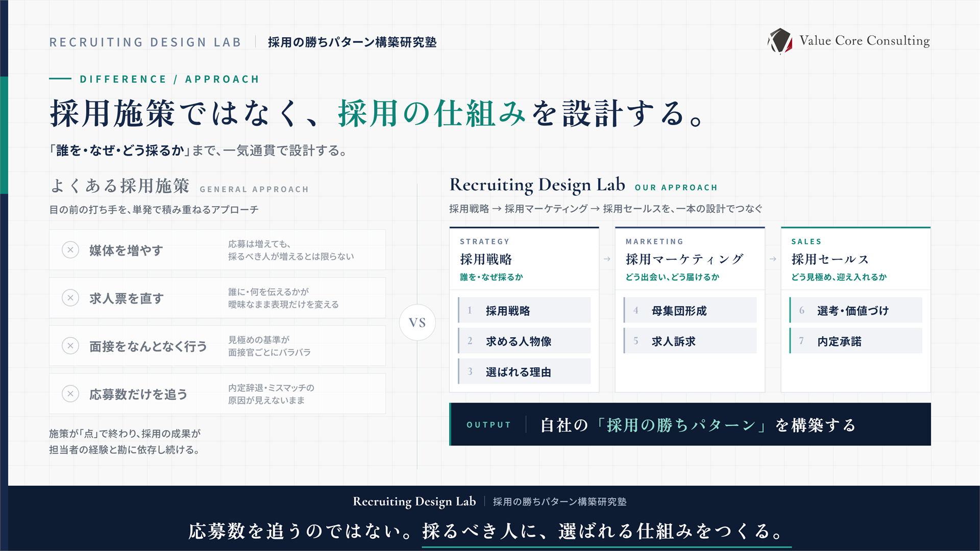Click the 面接をなんとなく行う row label
980x551 pixels.
click(x=148, y=346)
